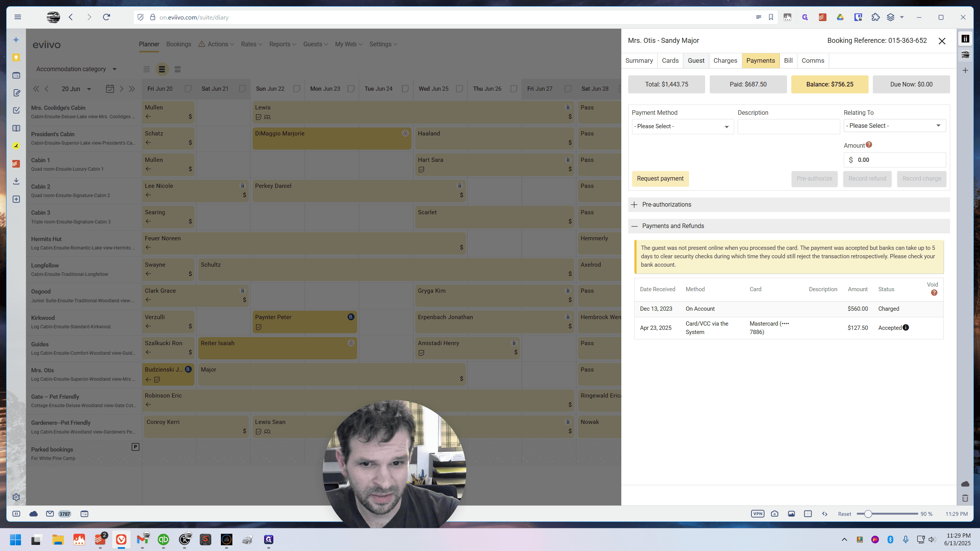Open the Relating To dropdown
The height and width of the screenshot is (551, 980).
point(895,126)
